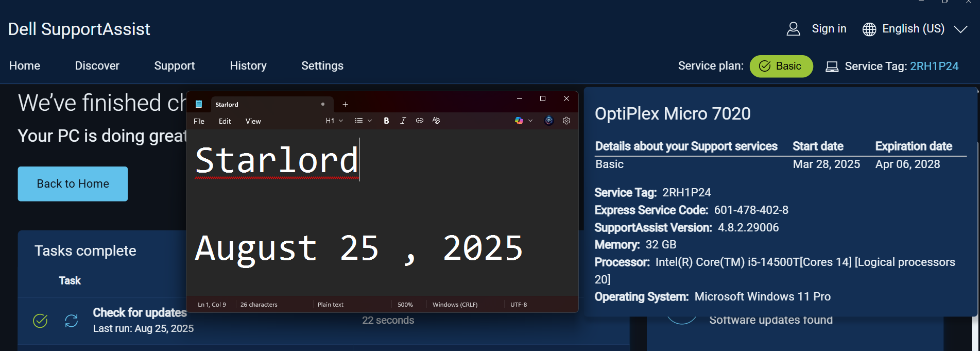Add a new tab in Notepad

(x=345, y=104)
